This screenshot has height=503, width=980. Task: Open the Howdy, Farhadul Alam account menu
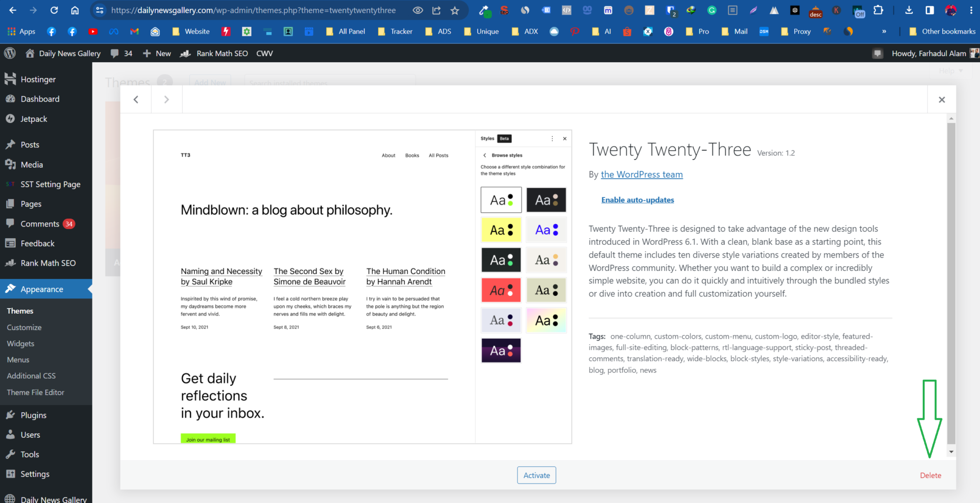pyautogui.click(x=935, y=53)
